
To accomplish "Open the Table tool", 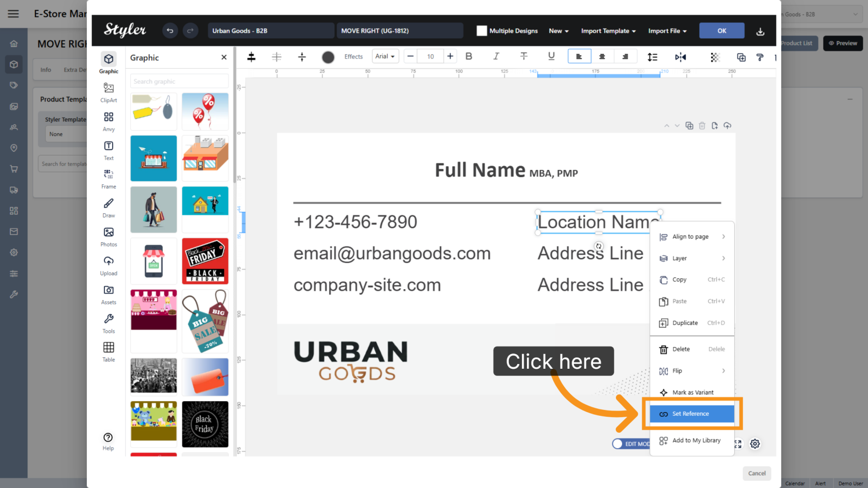I will (109, 352).
